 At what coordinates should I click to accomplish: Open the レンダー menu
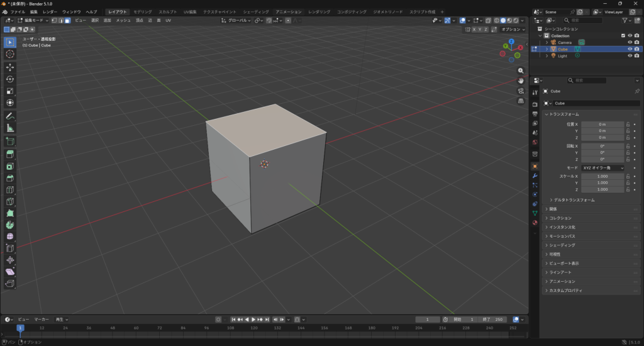(50, 12)
